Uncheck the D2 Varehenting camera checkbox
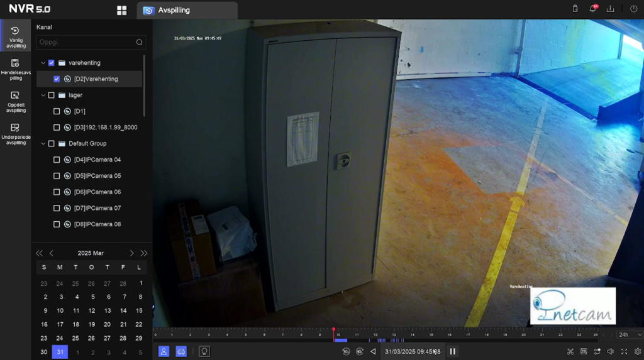Viewport: 644px width, 360px height. (x=57, y=79)
